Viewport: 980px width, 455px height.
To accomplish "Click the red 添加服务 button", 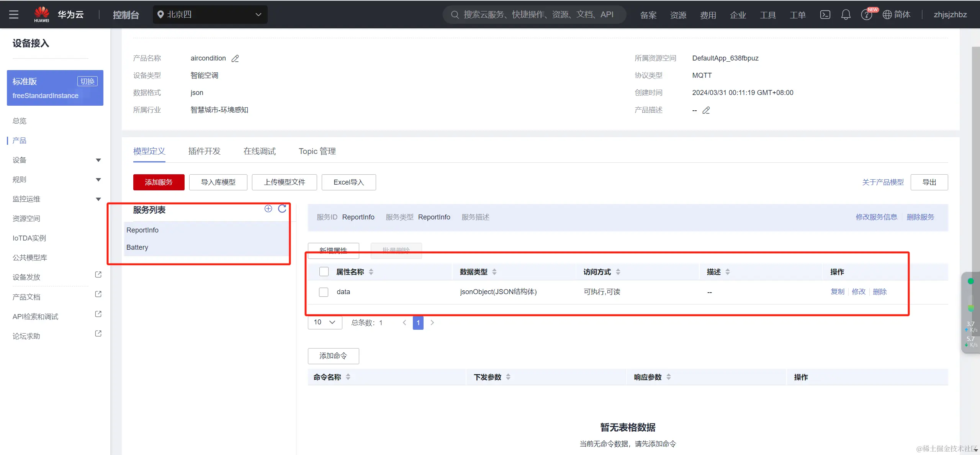I will [x=159, y=182].
